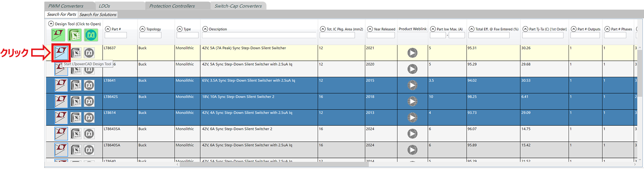Toggle the Topology column sort arrow
Screen dimensions: 644x169
(x=142, y=29)
